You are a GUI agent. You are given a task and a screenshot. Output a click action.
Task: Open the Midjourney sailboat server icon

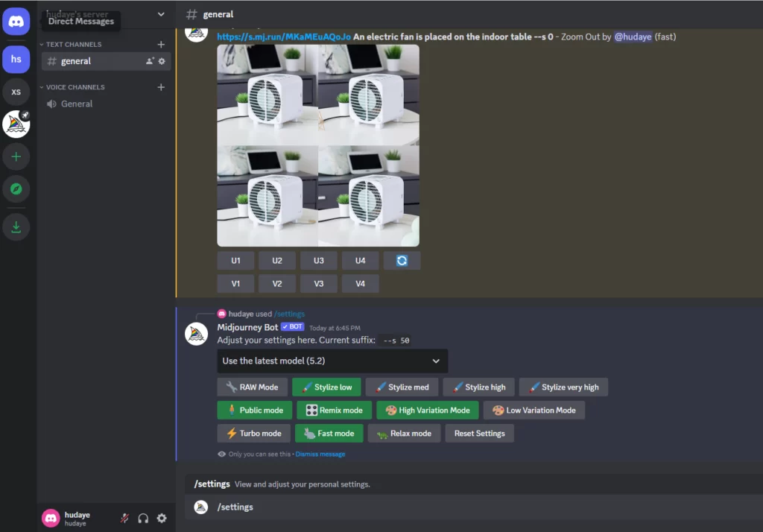[16, 124]
